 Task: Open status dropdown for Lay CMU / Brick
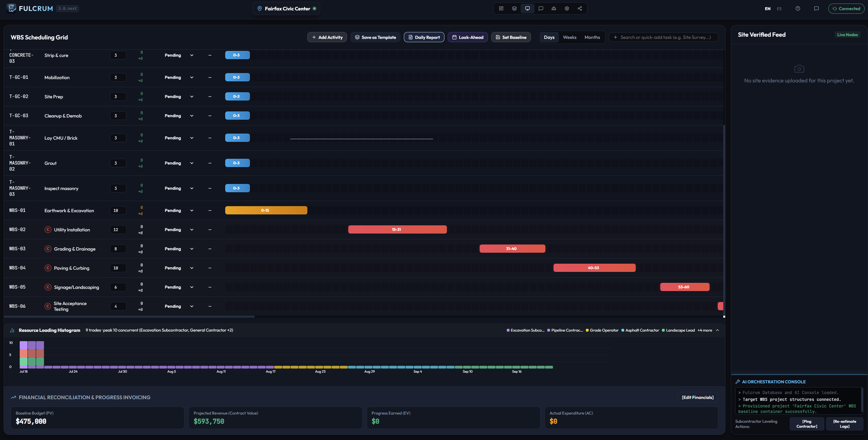[x=179, y=138]
